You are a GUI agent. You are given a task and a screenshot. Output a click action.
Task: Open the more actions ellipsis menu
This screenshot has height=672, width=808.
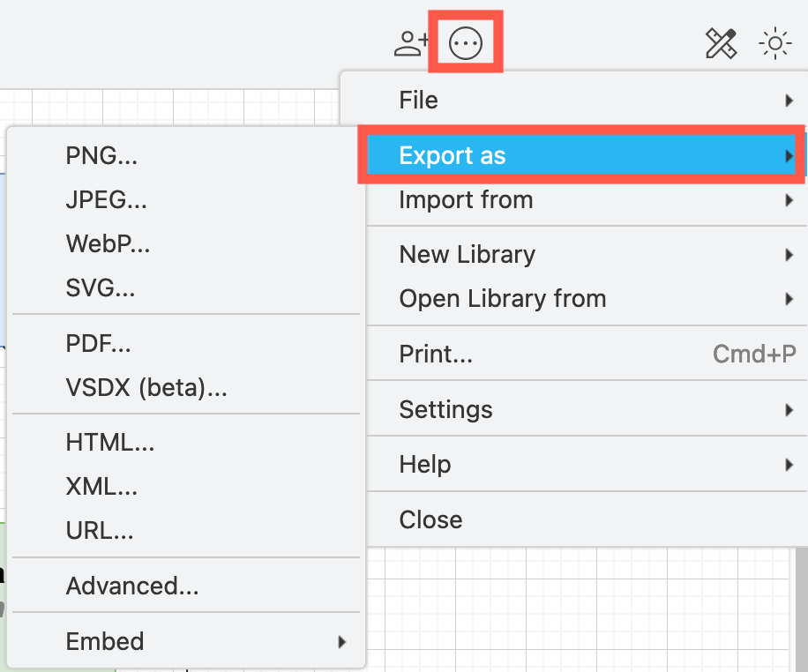click(465, 41)
